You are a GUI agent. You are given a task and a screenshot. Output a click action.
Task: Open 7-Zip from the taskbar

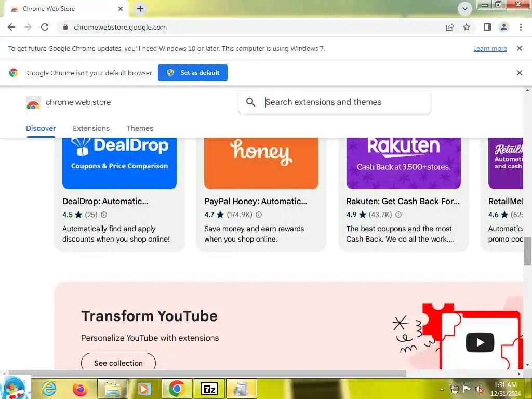pyautogui.click(x=209, y=389)
